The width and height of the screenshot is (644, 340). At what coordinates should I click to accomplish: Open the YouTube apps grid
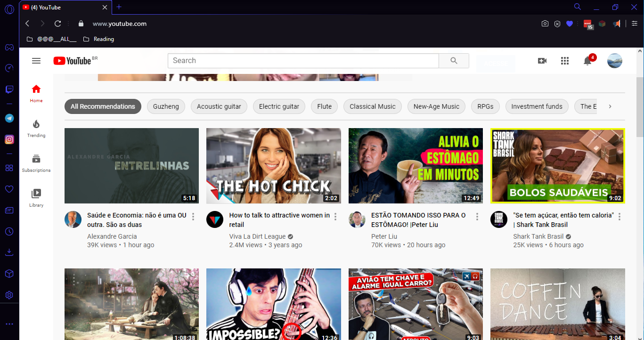565,61
